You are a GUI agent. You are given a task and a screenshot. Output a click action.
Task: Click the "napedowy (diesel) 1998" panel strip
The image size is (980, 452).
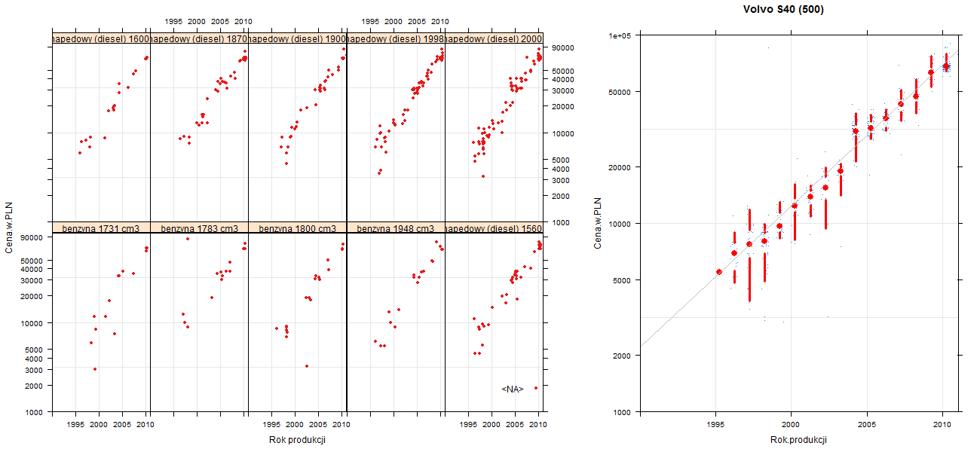396,38
